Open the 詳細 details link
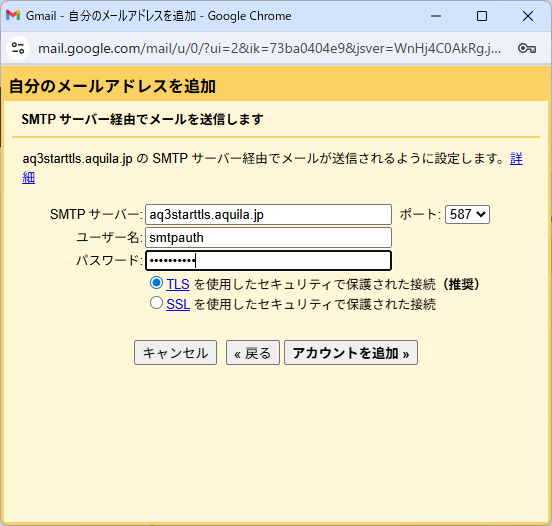The width and height of the screenshot is (552, 526). [516, 159]
